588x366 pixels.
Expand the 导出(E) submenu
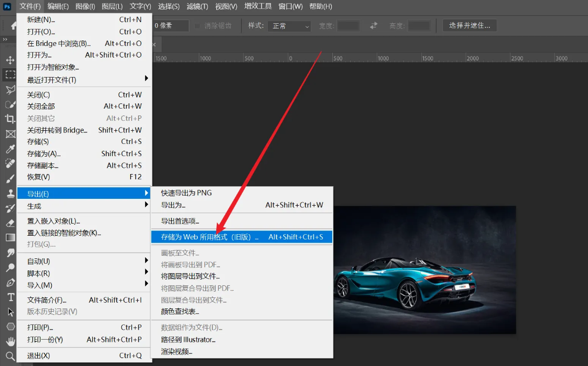click(84, 194)
